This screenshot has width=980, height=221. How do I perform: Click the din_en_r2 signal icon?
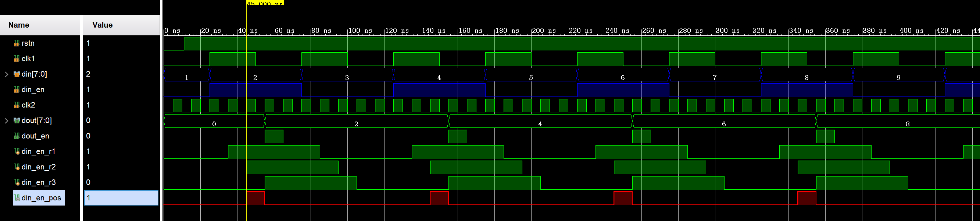coord(17,167)
